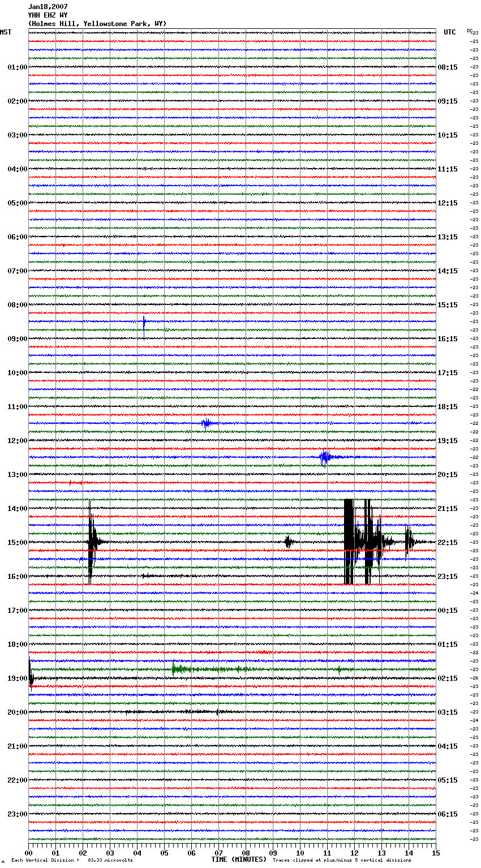
Task: Click the 11:15 UTC time label
Action: pos(448,169)
